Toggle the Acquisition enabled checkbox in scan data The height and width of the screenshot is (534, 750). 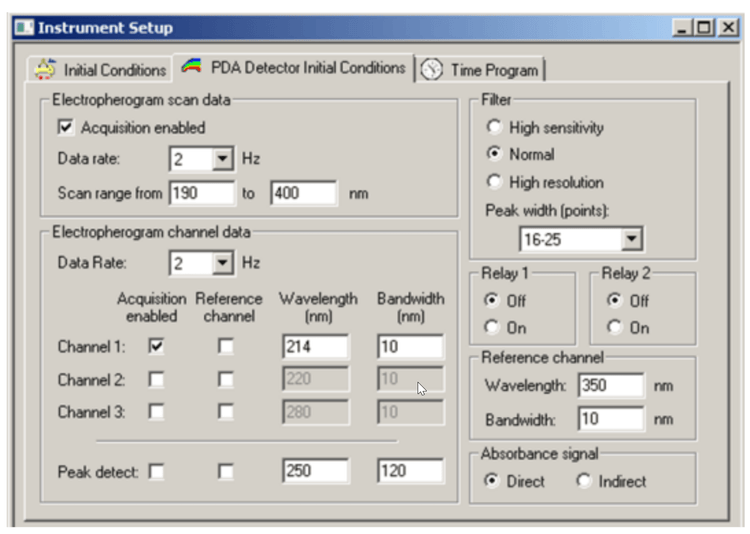67,128
